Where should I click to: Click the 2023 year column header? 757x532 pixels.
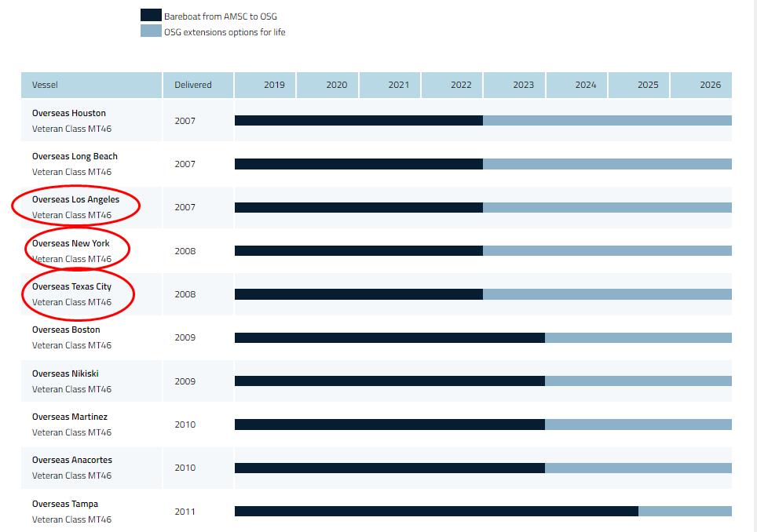[514, 85]
